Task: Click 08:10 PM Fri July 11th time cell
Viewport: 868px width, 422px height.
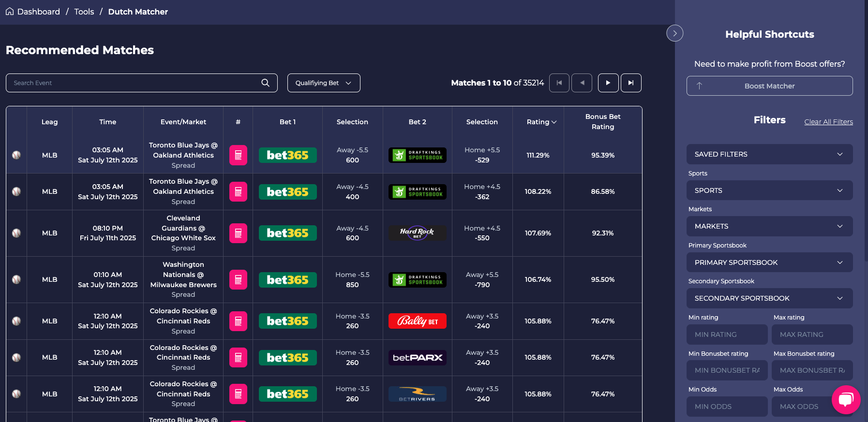Action: coord(107,233)
